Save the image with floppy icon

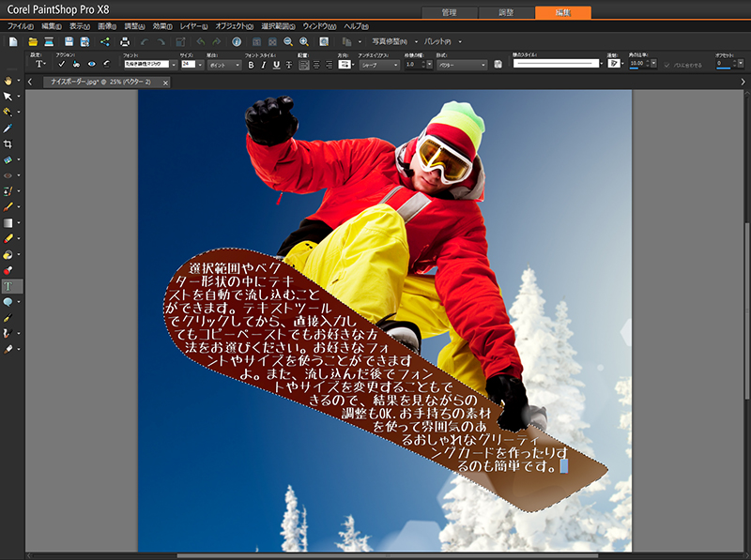(69, 42)
